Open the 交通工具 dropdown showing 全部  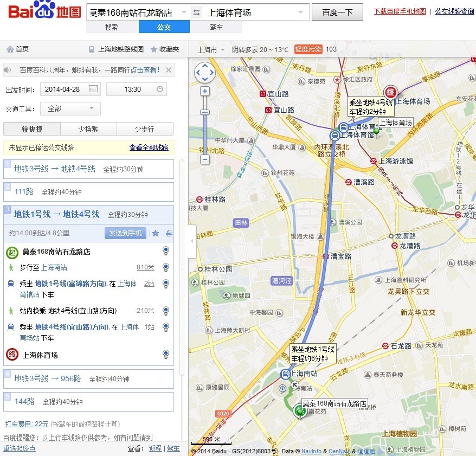[x=70, y=108]
